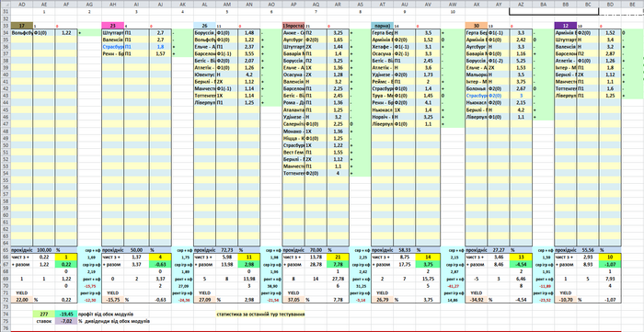Image resolution: width=644 pixels, height=332 pixels.
Task: Click the green cell with value 2,98
Action: point(249,264)
